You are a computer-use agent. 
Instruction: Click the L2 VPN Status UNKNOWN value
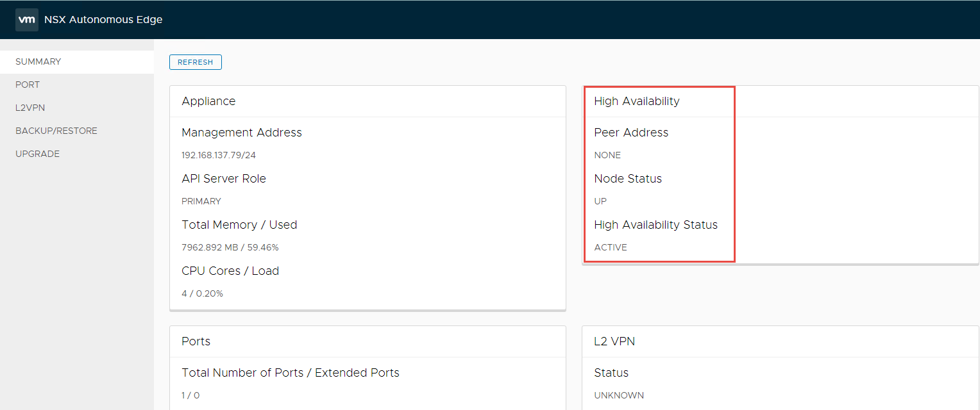tap(619, 395)
